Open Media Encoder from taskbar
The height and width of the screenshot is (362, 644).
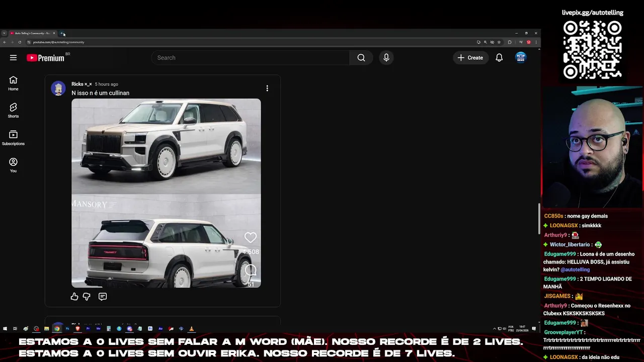[98, 329]
